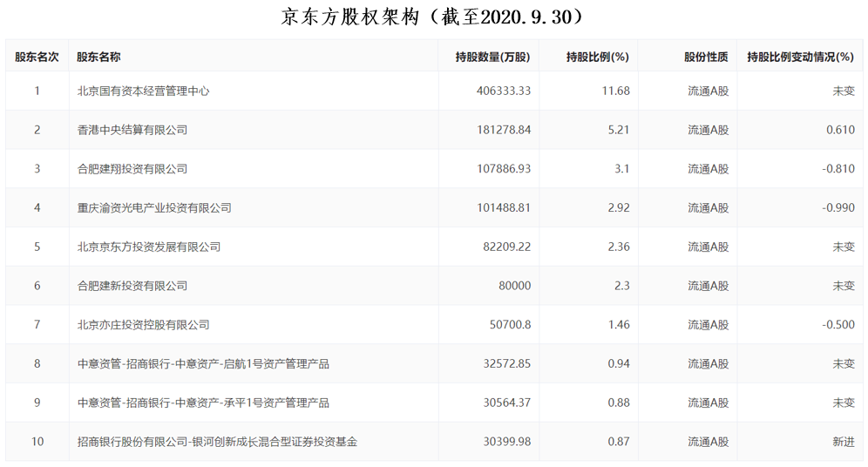Click the 持股比例变动情况(%) column header
The height and width of the screenshot is (467, 868).
point(801,57)
